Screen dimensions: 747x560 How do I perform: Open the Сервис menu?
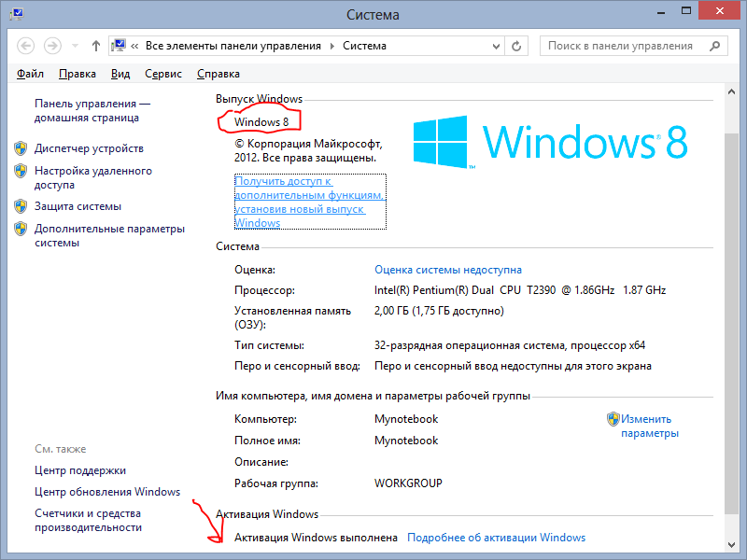point(163,74)
